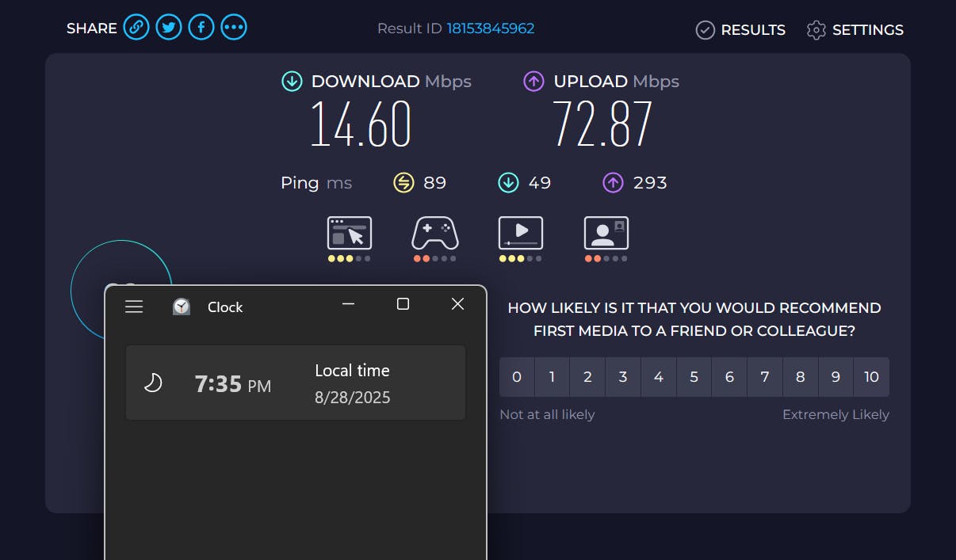Click the download speed arrow icon
The image size is (956, 560).
click(292, 81)
